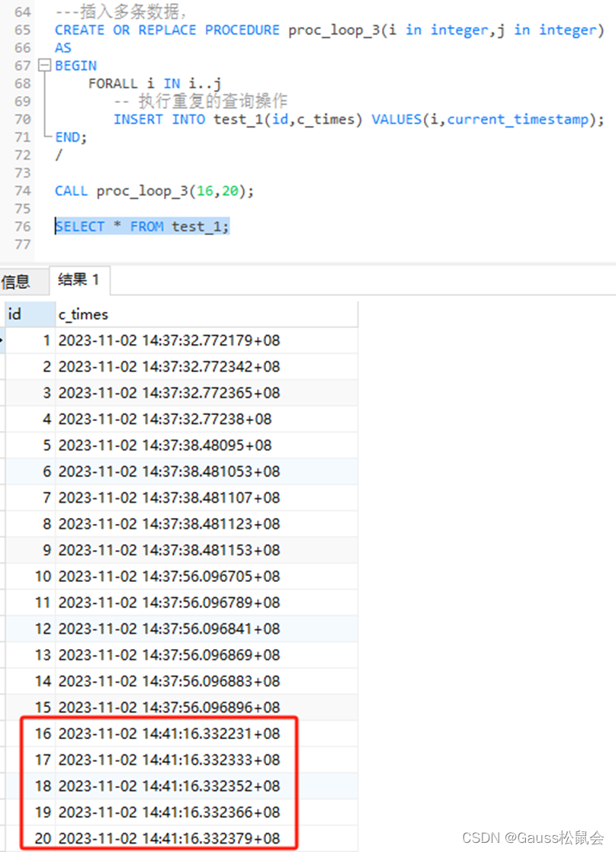Viewport: 616px width, 852px height.
Task: Select row 16 inside the red highlighted box
Action: click(x=152, y=734)
